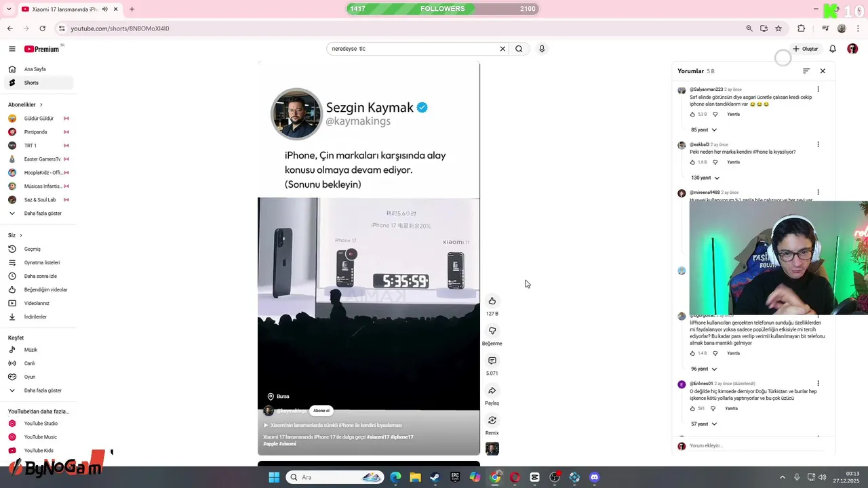Open the Siz section arrow
The height and width of the screenshot is (488, 868).
click(20, 235)
